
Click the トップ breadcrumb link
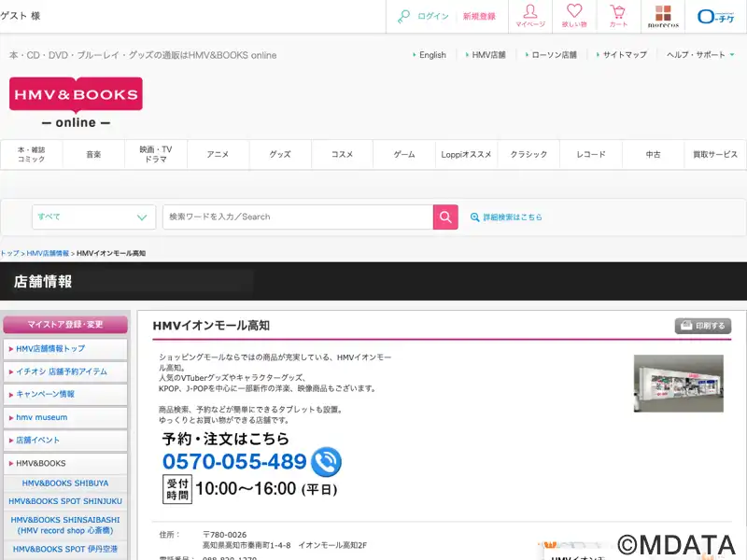(x=9, y=253)
